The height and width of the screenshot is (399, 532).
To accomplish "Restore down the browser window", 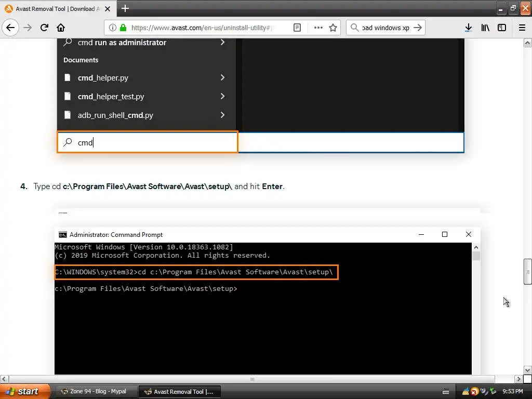I will pos(513,8).
